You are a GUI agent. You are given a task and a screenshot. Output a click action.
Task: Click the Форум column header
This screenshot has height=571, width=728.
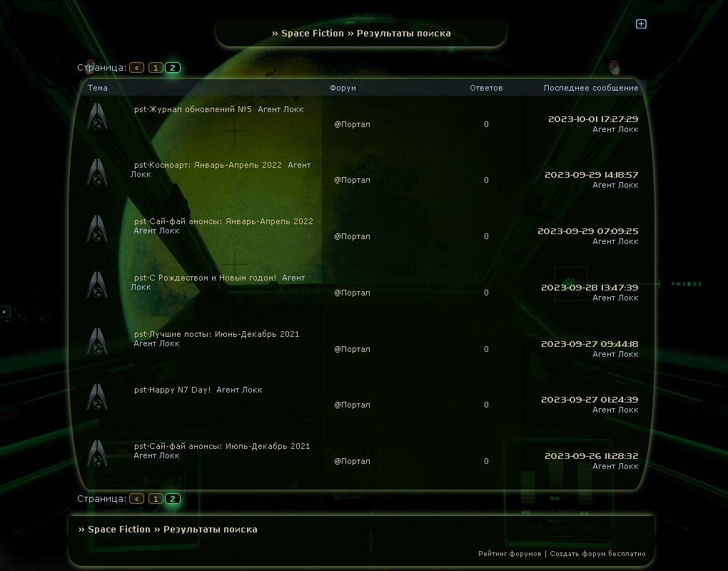pyautogui.click(x=343, y=89)
